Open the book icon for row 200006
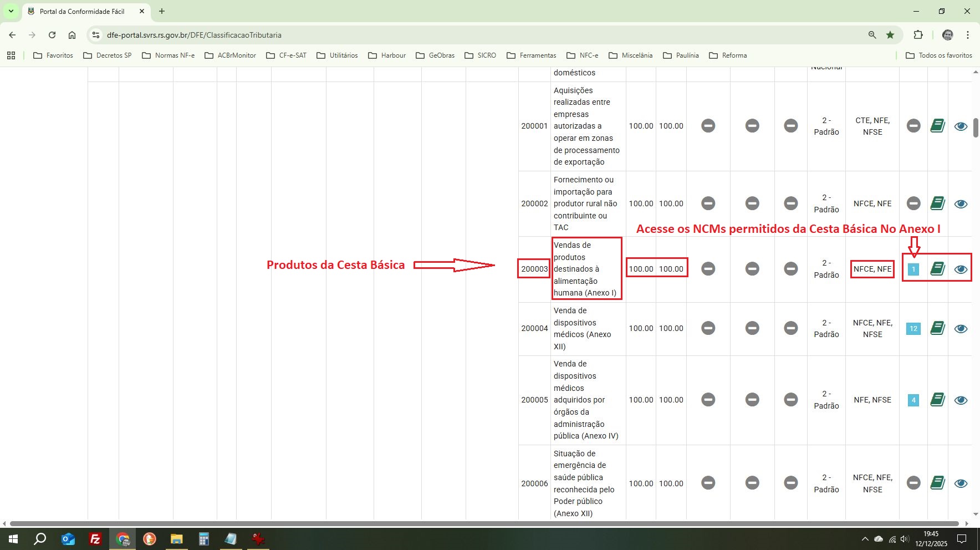Screen dimensions: 980x550 tap(938, 483)
